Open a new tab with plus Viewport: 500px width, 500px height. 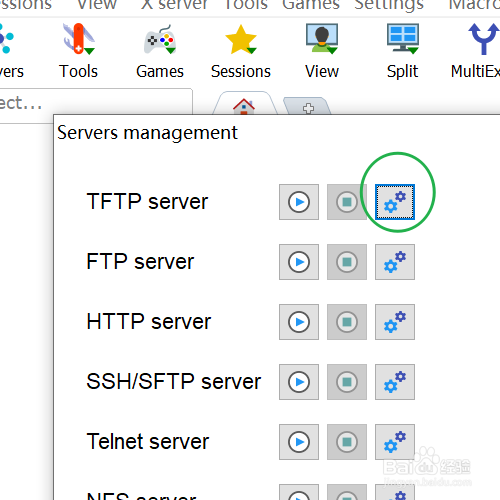(308, 107)
